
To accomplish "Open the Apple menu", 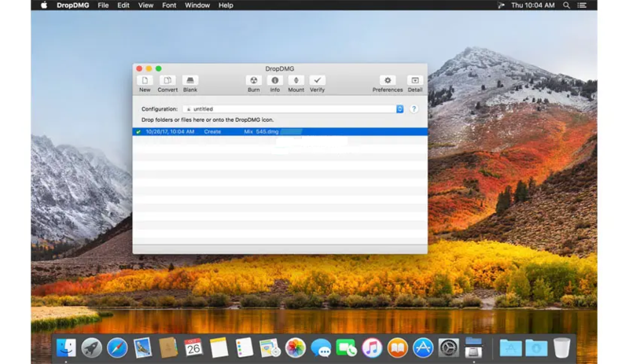I will pos(44,6).
